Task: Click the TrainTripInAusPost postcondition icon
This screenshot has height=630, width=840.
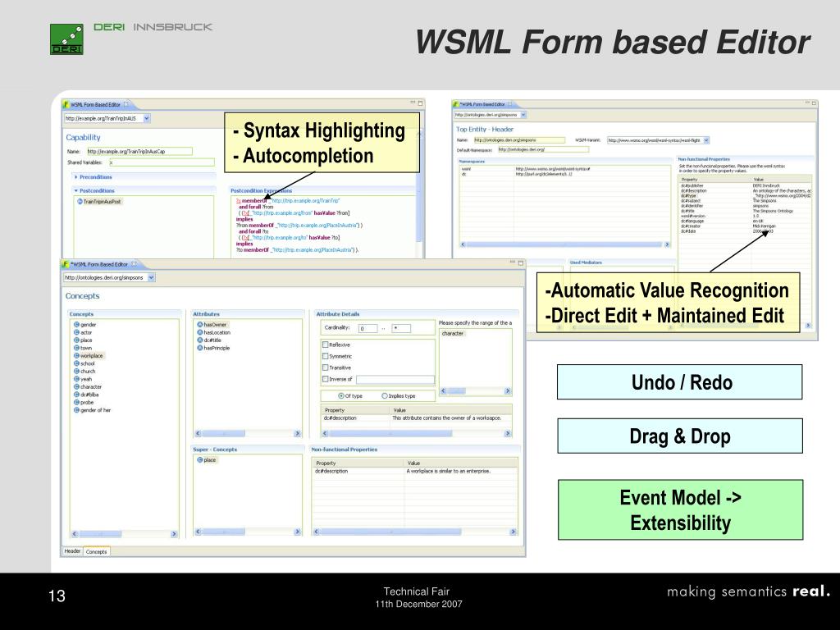Action: click(80, 201)
